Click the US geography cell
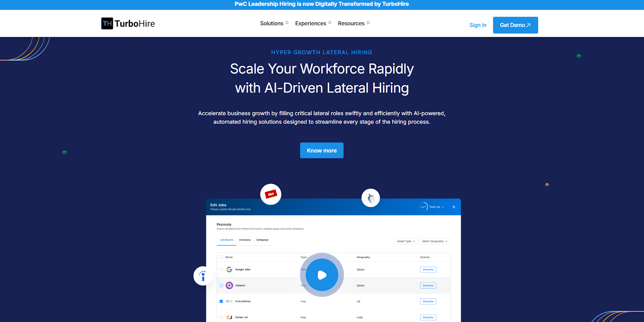Screen dimensions: 644x322 pos(358,301)
